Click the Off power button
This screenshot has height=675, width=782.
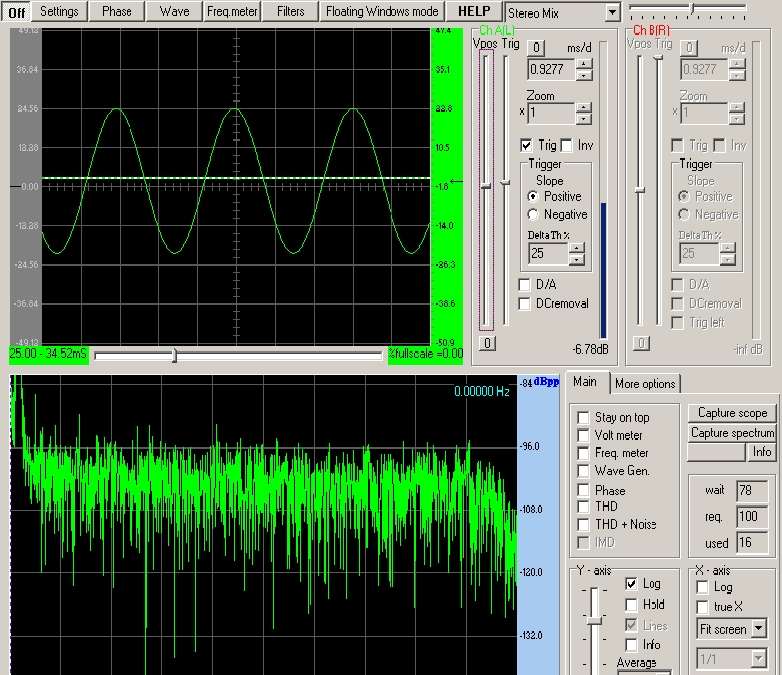[x=18, y=12]
